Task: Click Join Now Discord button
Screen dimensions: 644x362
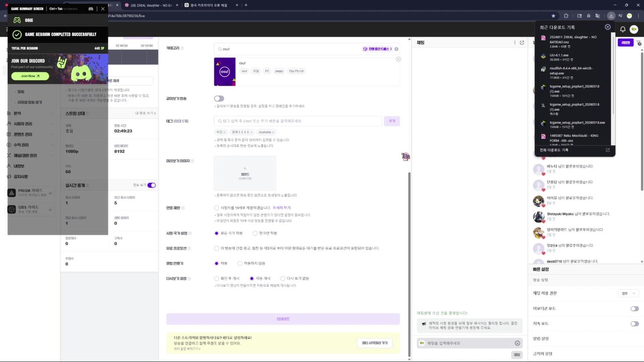Action: [x=30, y=76]
